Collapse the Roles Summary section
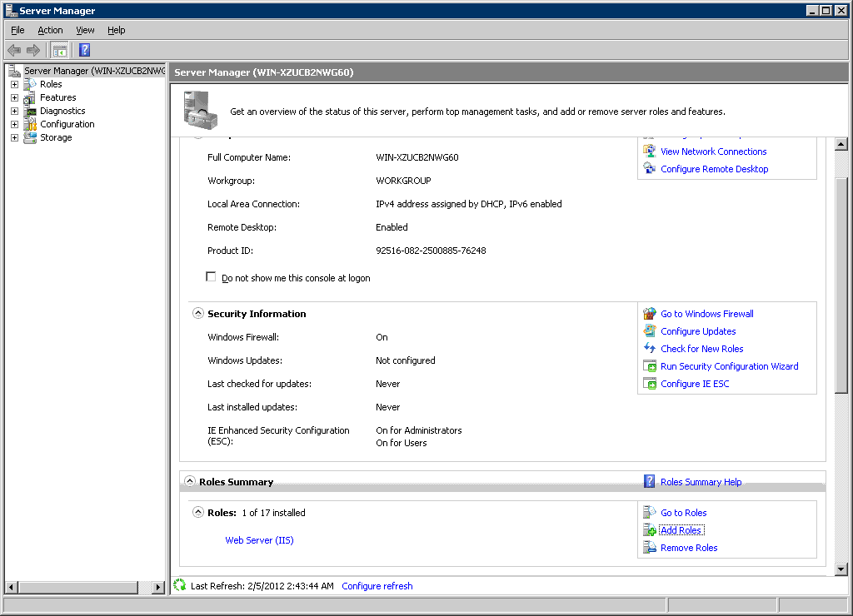 [x=189, y=481]
